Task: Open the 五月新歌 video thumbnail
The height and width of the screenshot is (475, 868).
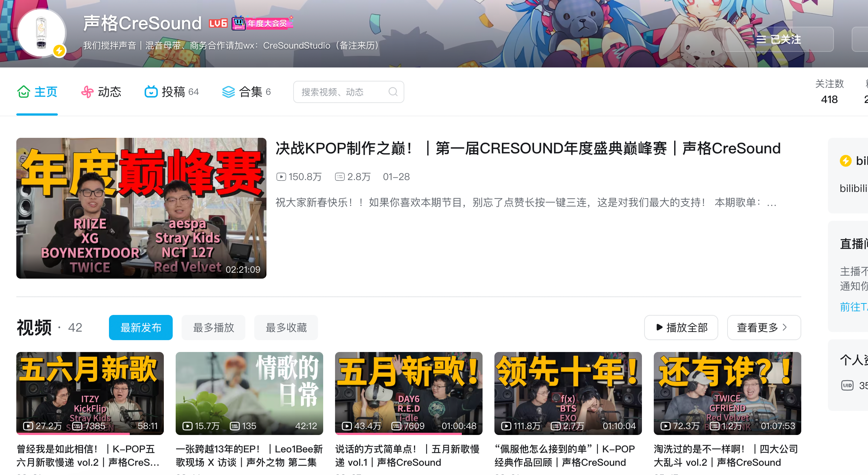Action: click(409, 393)
